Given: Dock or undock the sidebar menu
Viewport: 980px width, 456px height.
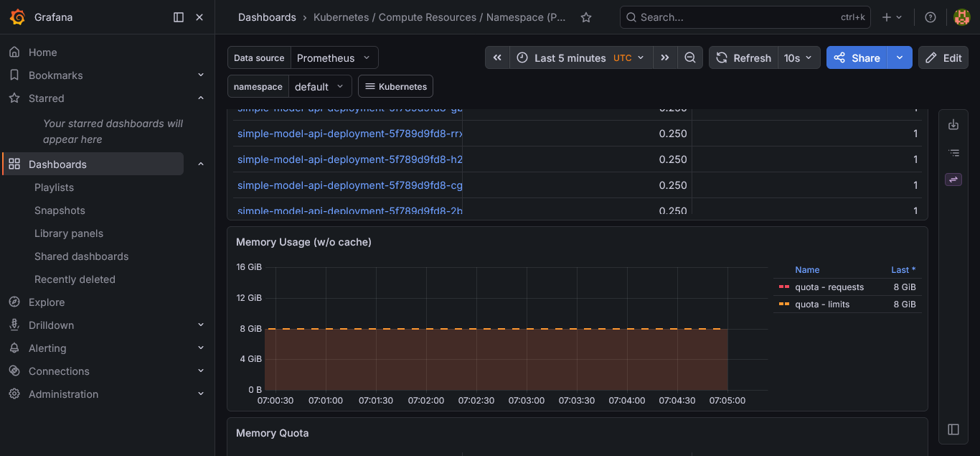Looking at the screenshot, I should coord(179,17).
